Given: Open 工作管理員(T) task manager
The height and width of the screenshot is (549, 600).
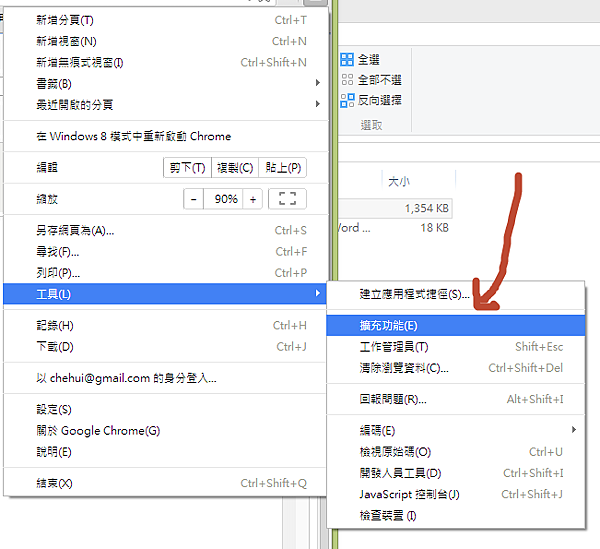Looking at the screenshot, I should [456, 347].
